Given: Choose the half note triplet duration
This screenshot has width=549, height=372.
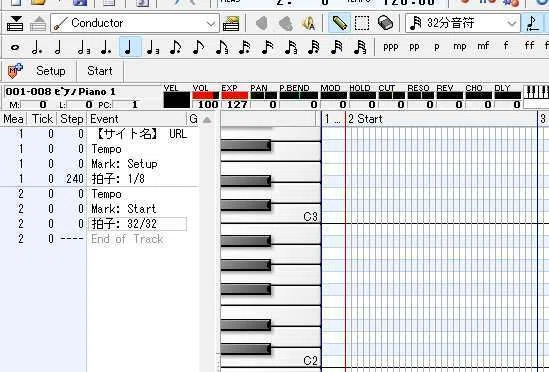Looking at the screenshot, I should [83, 47].
